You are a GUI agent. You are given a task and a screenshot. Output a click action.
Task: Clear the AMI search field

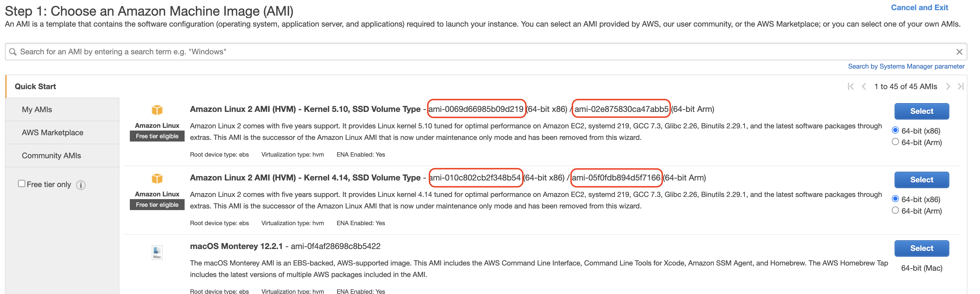pos(959,52)
